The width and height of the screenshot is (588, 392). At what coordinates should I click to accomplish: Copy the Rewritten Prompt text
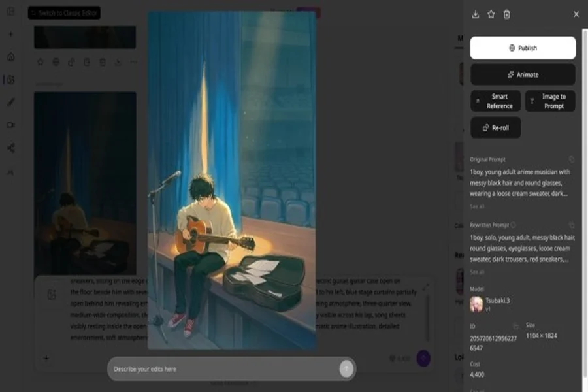click(x=572, y=225)
